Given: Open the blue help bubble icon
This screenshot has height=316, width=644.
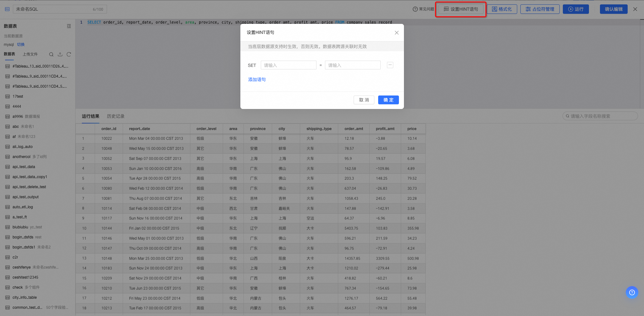Looking at the screenshot, I should [x=632, y=292].
